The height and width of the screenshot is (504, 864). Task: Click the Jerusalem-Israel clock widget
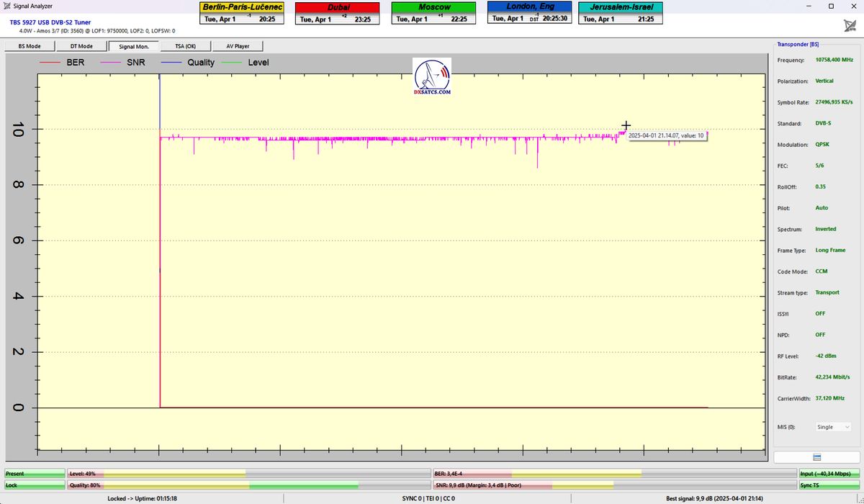point(620,13)
